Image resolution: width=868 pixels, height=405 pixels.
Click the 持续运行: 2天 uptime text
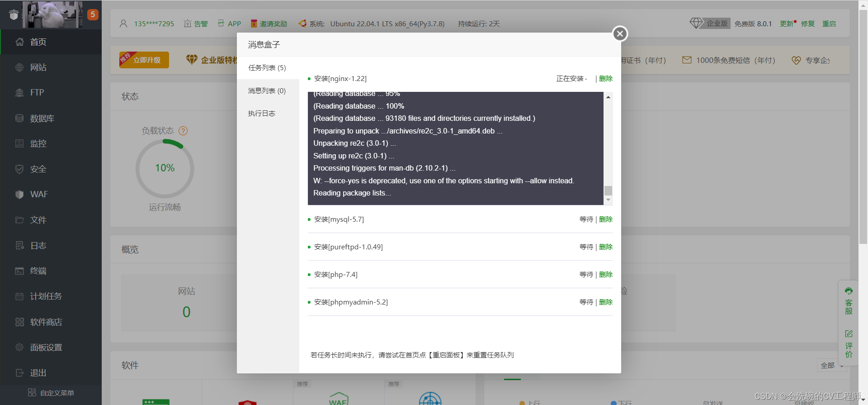(479, 24)
